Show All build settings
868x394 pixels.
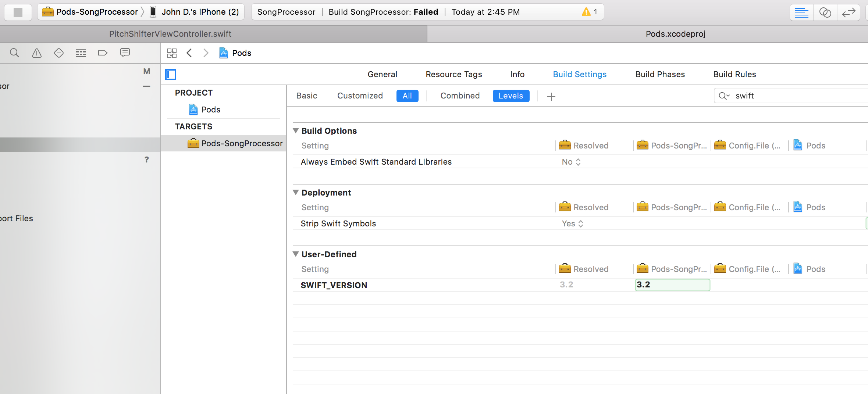point(407,96)
